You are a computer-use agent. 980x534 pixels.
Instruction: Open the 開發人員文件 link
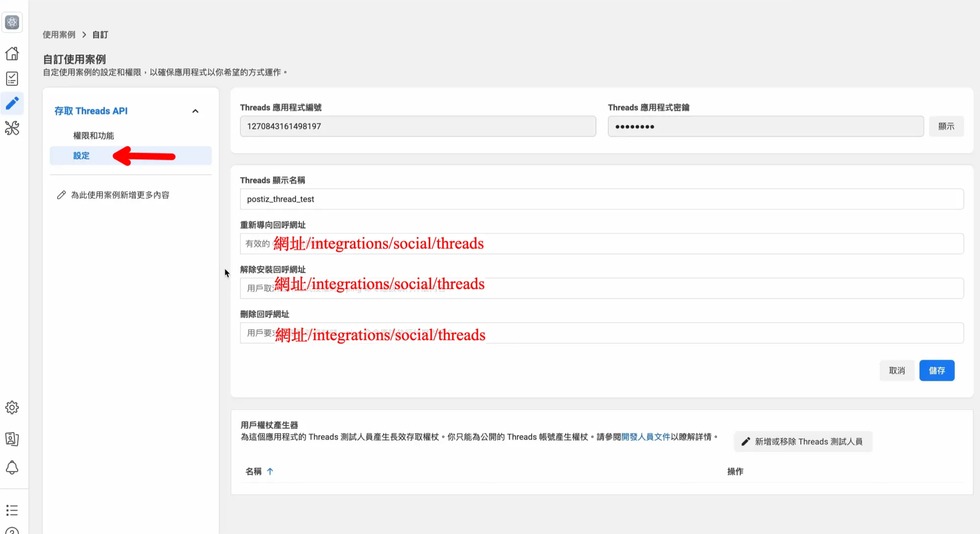(x=646, y=437)
